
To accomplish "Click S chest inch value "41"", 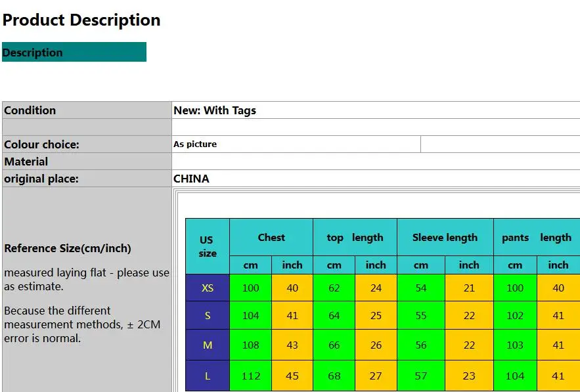I will (292, 315).
